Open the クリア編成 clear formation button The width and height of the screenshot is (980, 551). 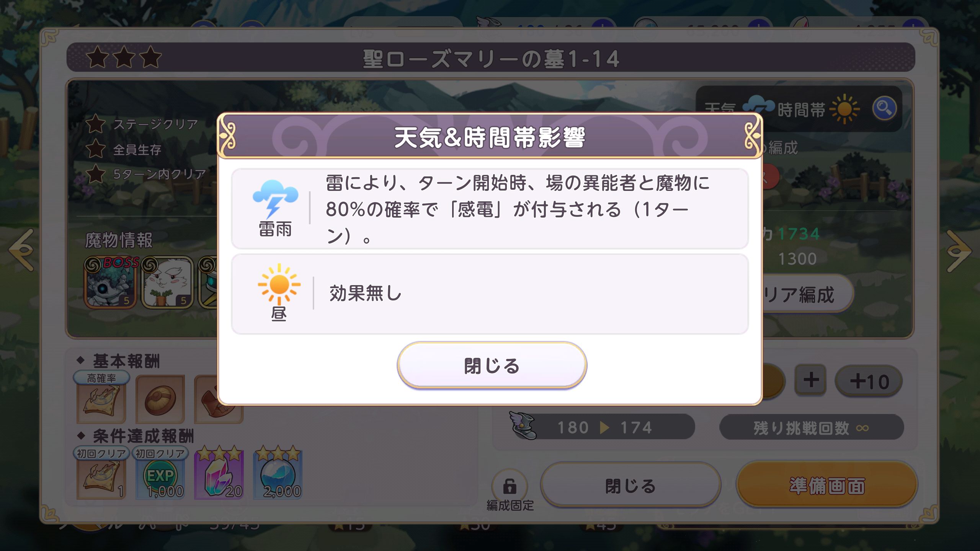(x=806, y=294)
